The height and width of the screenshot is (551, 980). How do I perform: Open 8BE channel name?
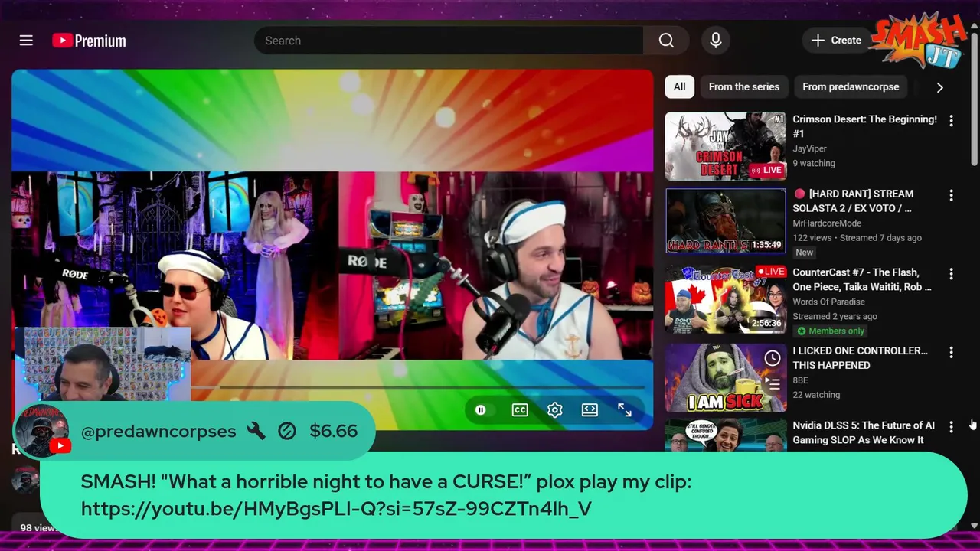coord(800,380)
